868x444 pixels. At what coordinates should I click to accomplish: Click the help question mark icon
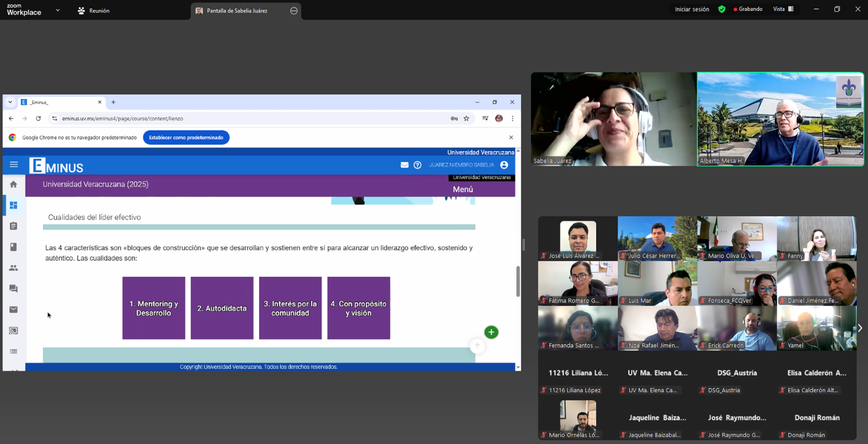[417, 165]
